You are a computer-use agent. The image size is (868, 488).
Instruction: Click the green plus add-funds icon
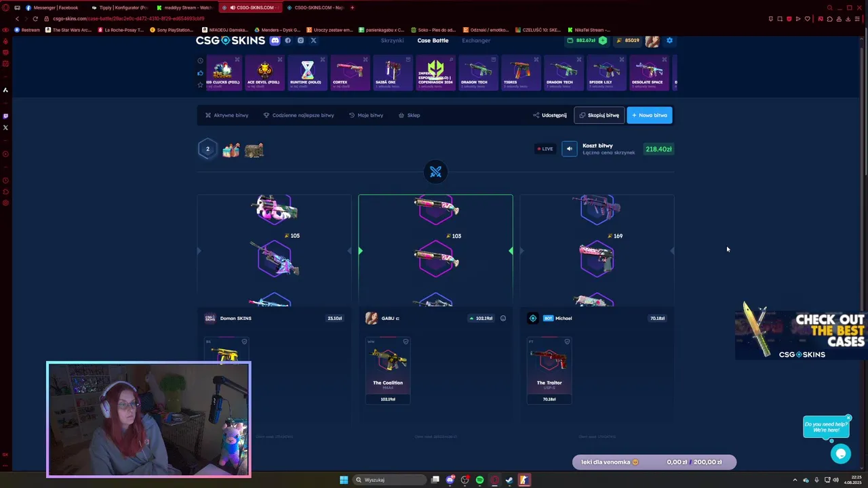(602, 41)
